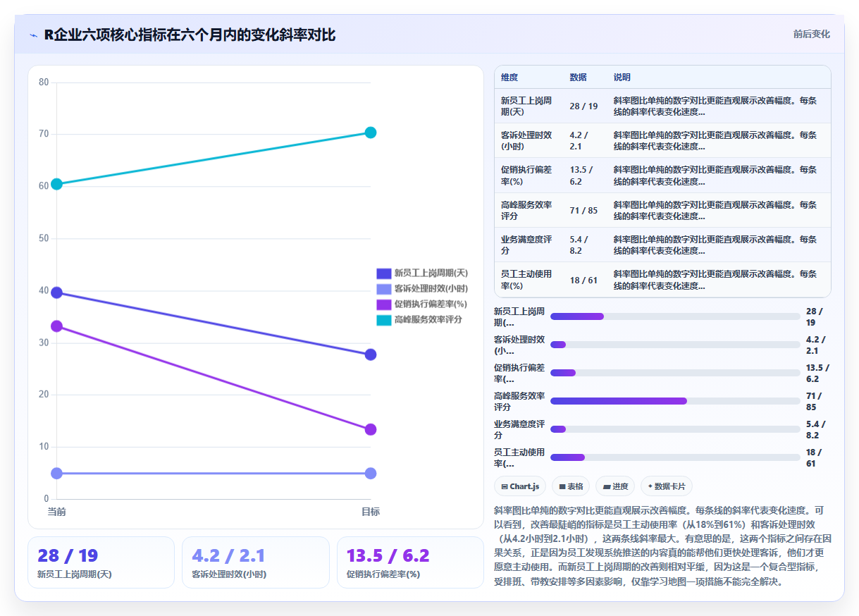
Task: Click the 客诉处理时效 progress bar
Action: (x=675, y=345)
